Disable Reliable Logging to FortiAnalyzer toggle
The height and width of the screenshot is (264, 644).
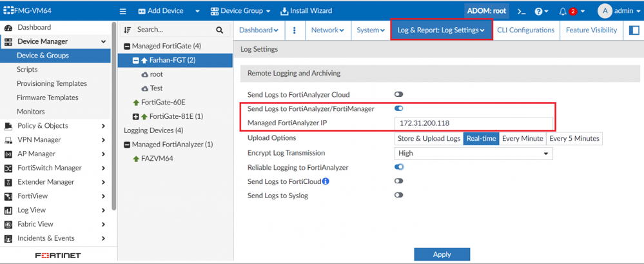(399, 167)
